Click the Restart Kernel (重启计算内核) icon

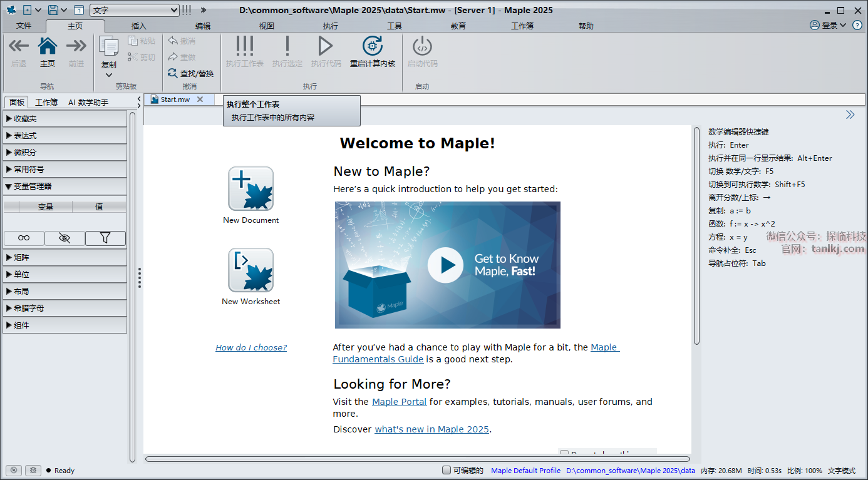373,47
